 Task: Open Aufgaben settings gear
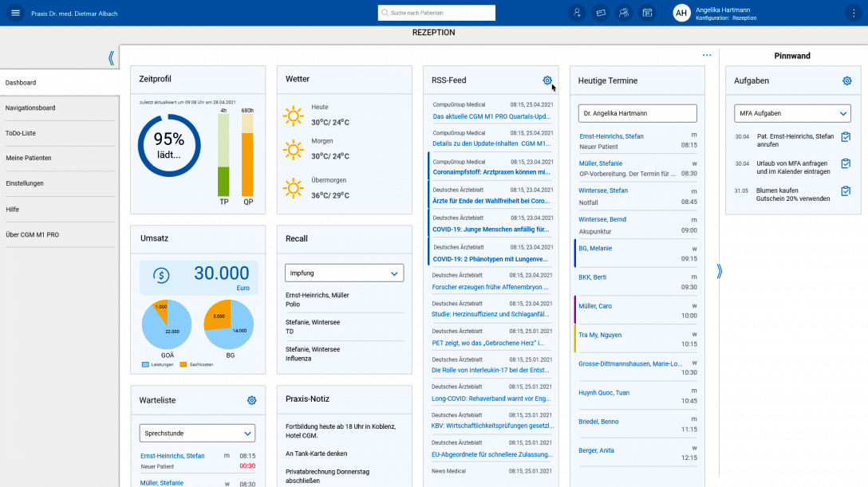(x=847, y=81)
